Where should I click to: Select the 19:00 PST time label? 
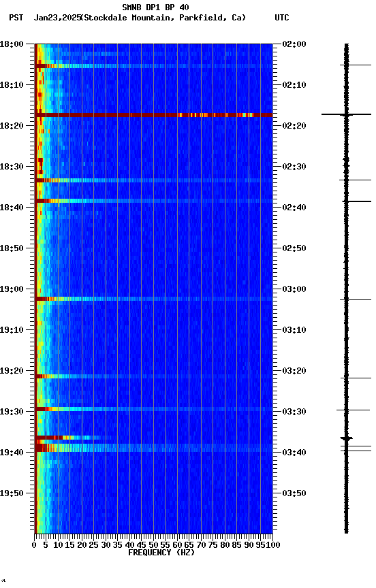(x=12, y=289)
